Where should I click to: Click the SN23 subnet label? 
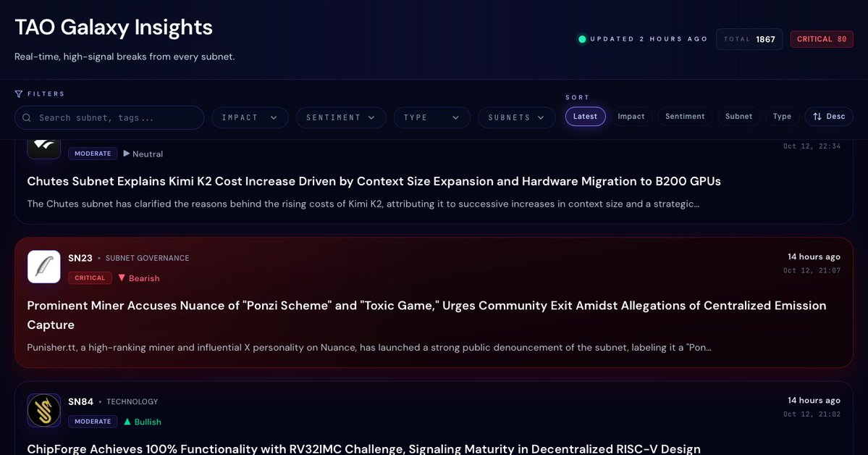(80, 258)
